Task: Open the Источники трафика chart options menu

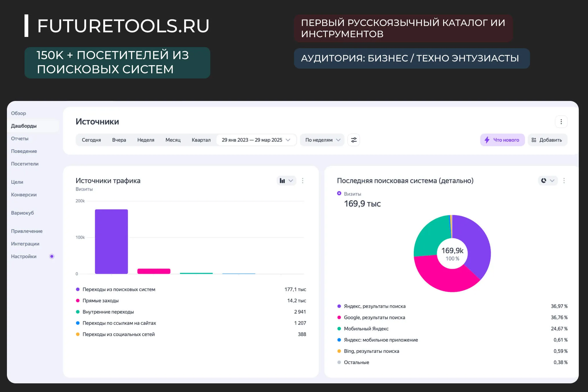Action: 303,181
